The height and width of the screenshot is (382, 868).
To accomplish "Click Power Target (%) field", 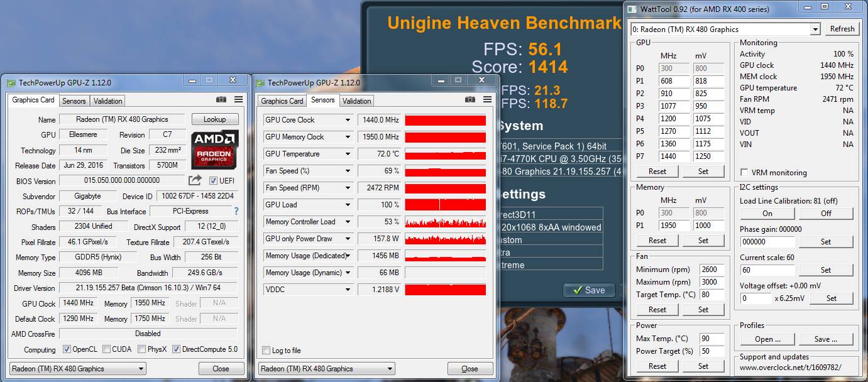I will (x=713, y=351).
